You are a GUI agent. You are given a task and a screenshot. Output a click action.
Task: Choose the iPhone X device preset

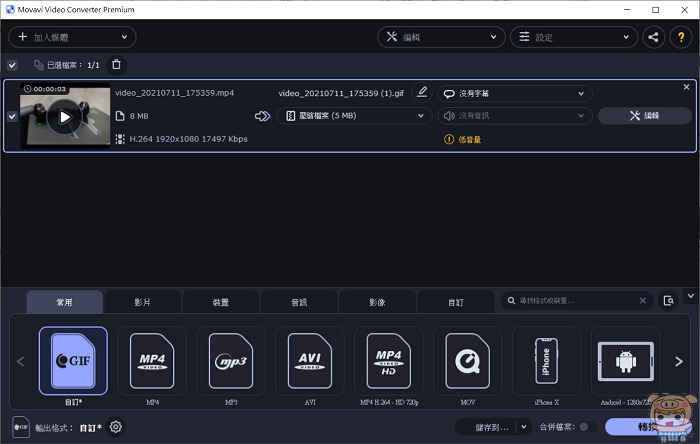[x=546, y=361]
